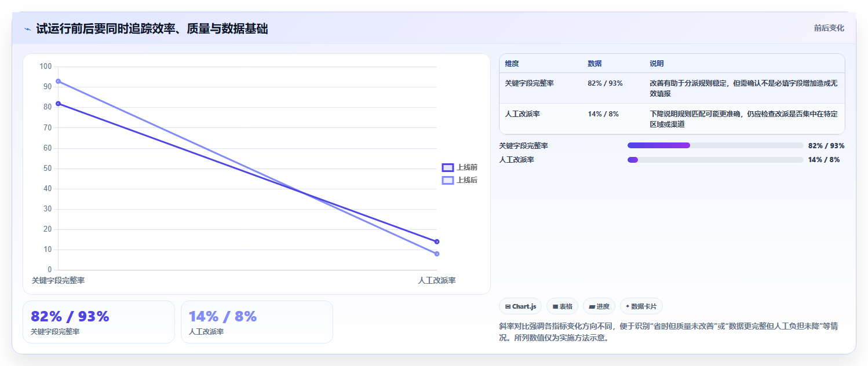Click the 维度 table column header
Screen dimensions: 868x366
(512, 64)
